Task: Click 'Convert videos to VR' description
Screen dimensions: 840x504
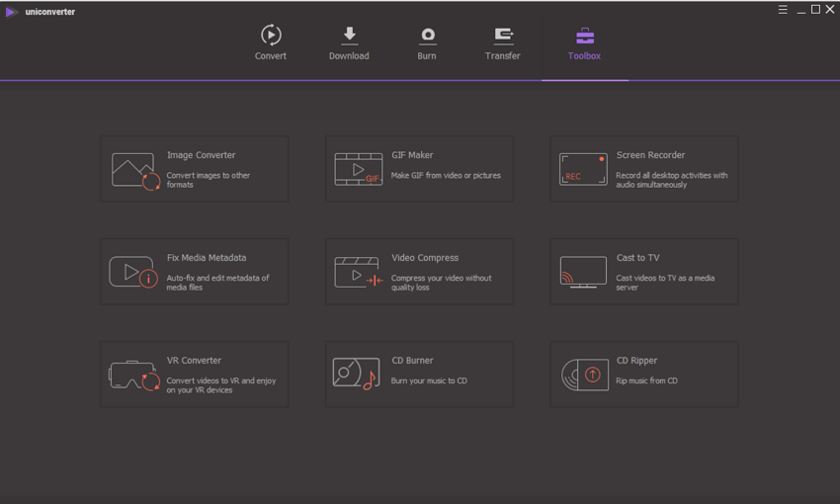Action: 220,385
